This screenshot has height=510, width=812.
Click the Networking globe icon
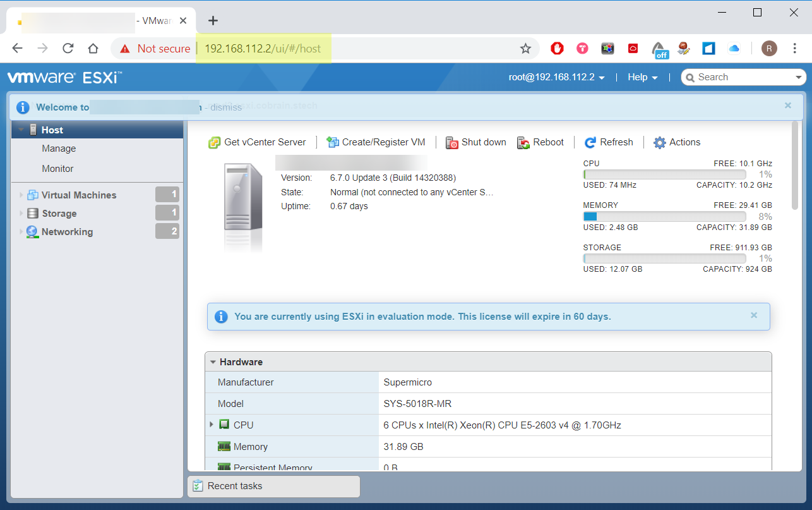[32, 232]
